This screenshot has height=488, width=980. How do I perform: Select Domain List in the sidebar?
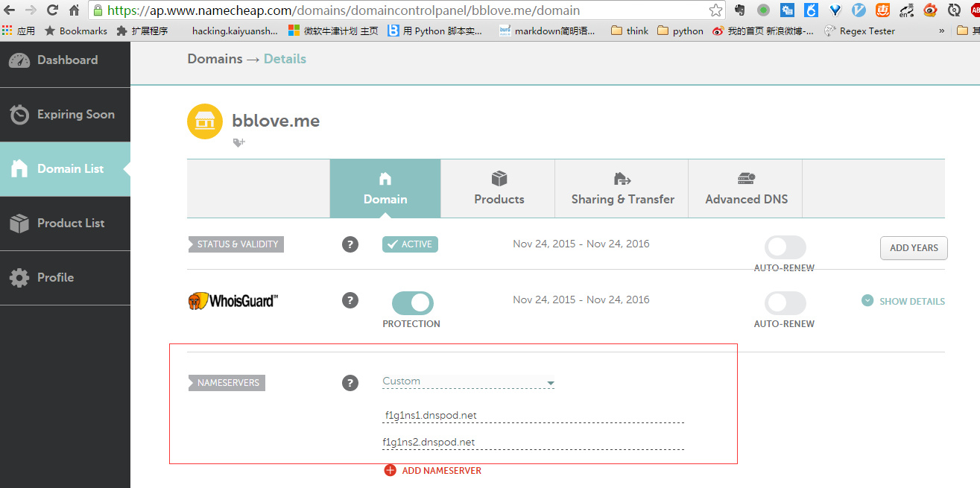point(65,169)
